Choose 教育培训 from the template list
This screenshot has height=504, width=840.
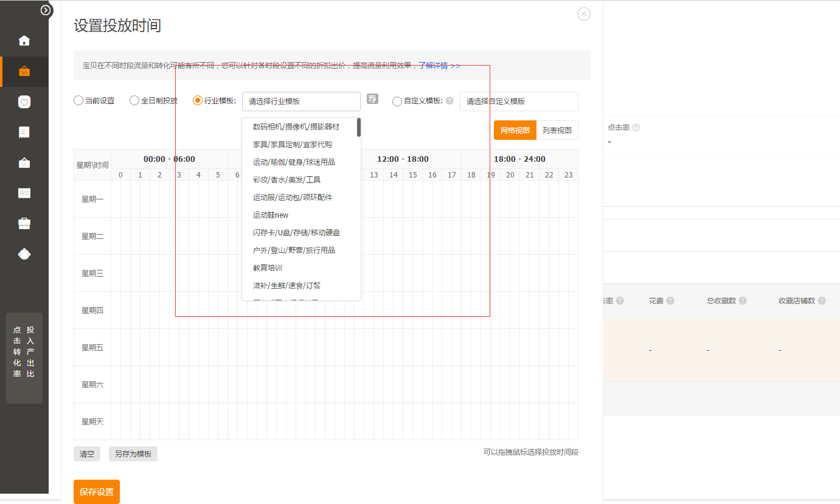click(x=268, y=268)
